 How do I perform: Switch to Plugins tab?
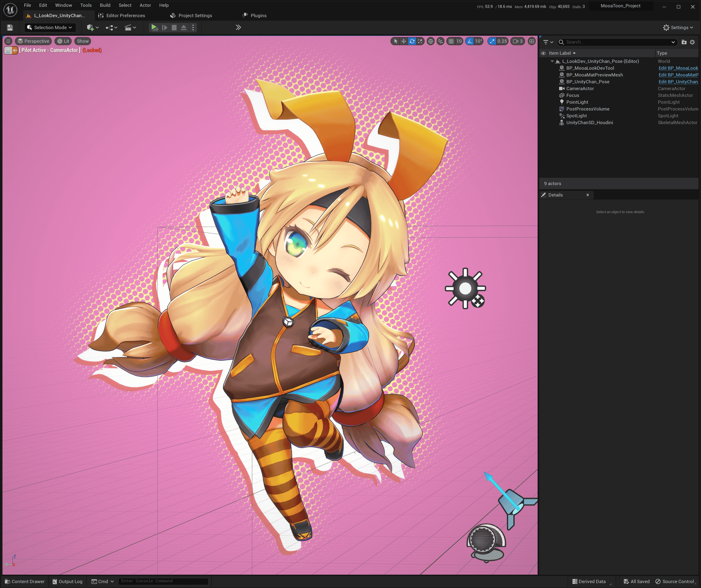tap(255, 15)
